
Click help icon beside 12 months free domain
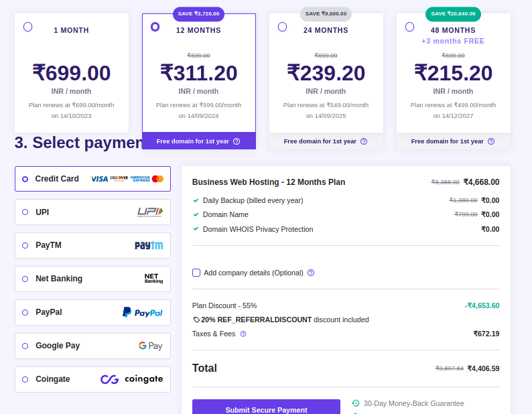pos(237,141)
